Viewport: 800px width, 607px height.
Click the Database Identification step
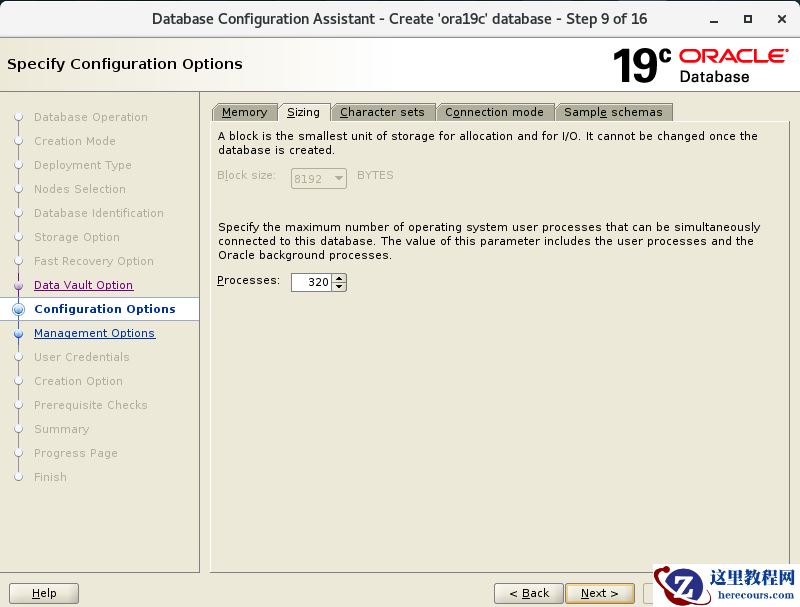pyautogui.click(x=99, y=213)
